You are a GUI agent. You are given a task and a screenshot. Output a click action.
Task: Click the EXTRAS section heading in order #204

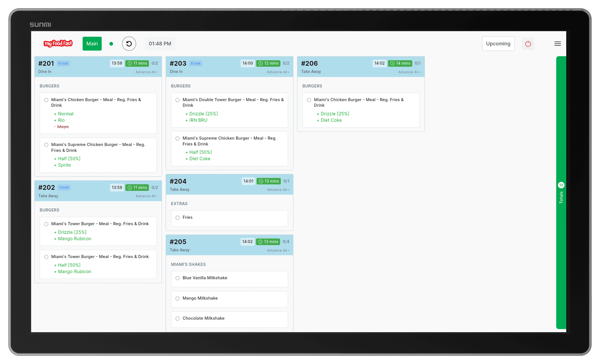pyautogui.click(x=179, y=204)
